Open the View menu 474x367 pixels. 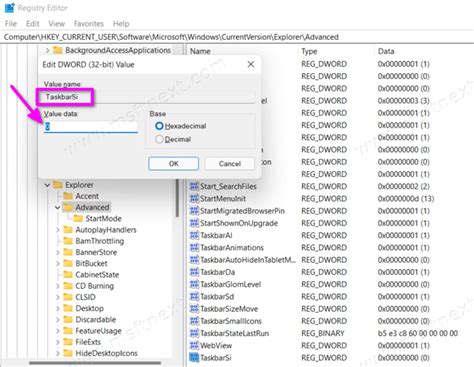point(56,24)
